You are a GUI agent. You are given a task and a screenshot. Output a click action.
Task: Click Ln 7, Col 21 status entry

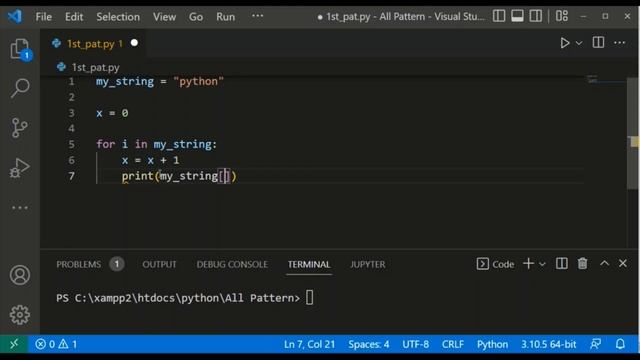309,344
